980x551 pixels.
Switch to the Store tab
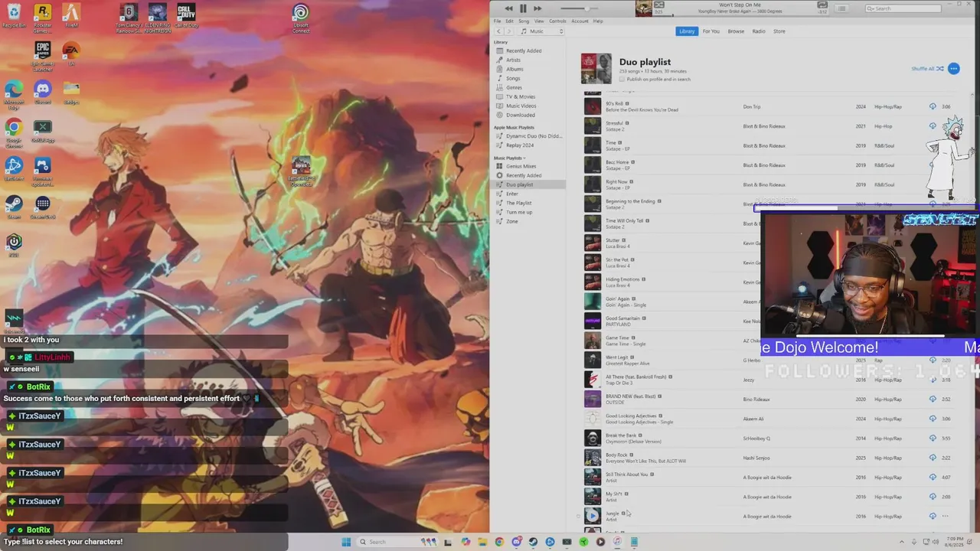[x=779, y=31]
